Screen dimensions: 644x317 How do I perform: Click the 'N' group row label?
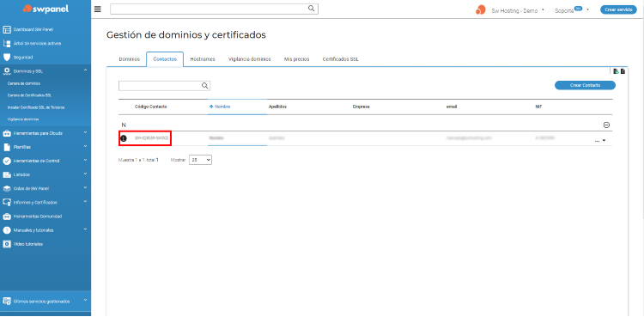tap(124, 125)
